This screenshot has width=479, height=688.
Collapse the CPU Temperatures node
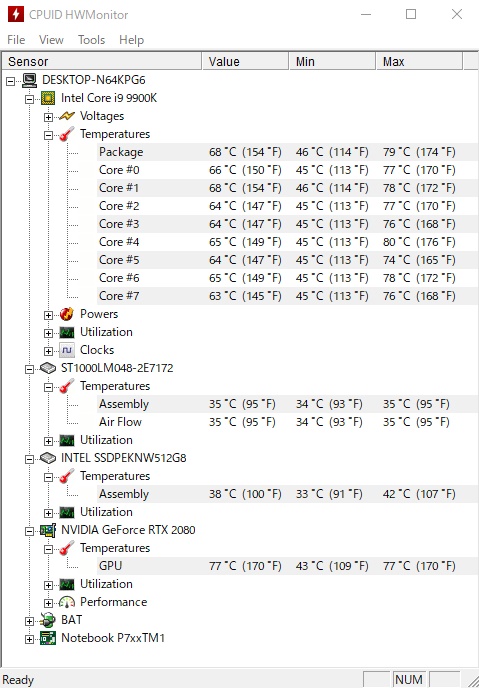[x=48, y=135]
